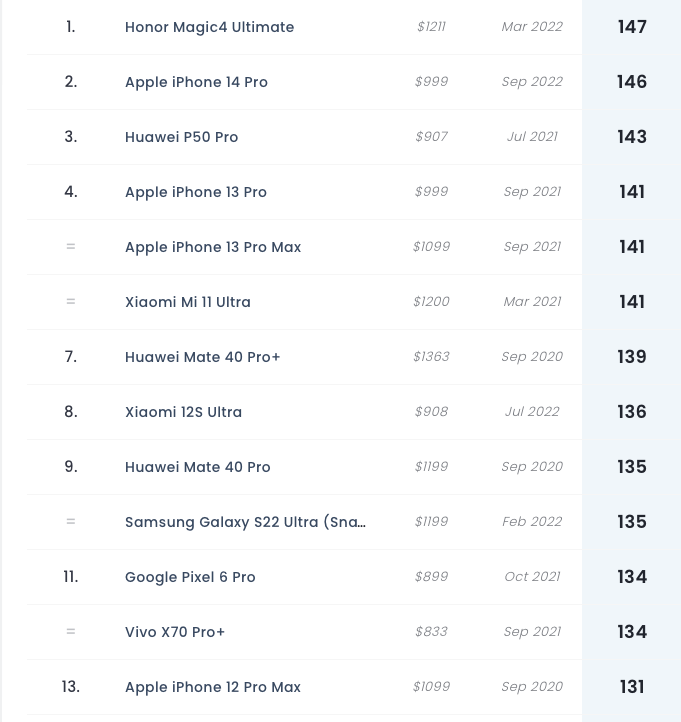Click score 147 for Honor Magic4

(632, 27)
